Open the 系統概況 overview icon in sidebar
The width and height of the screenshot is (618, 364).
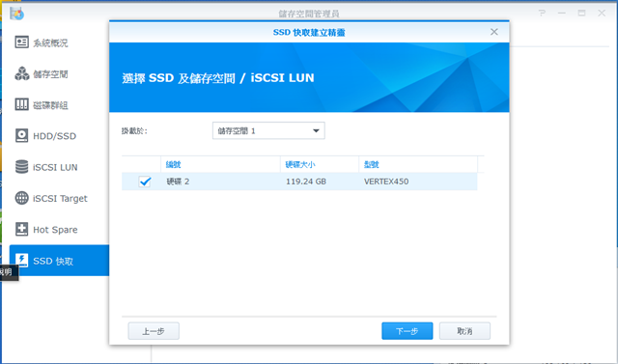[x=21, y=42]
